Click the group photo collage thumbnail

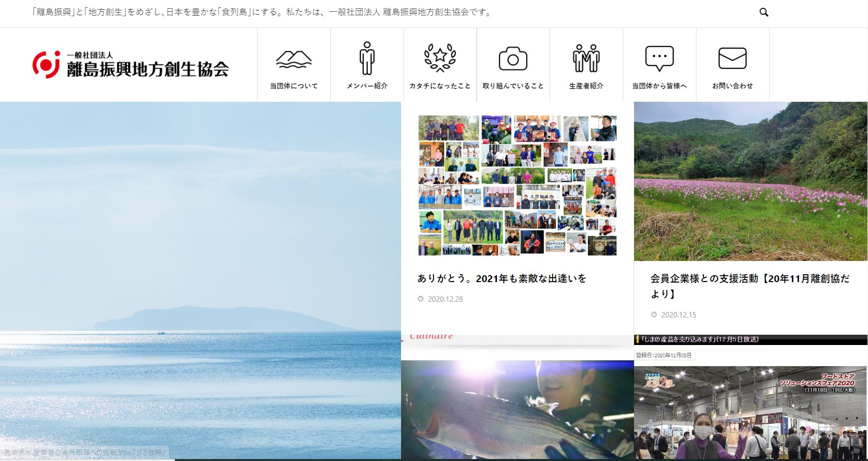(517, 185)
